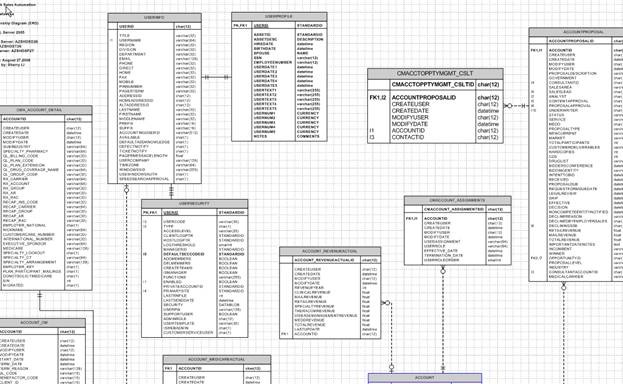The height and width of the screenshot is (384, 623).
Task: Select the connector between USERINFO and USERPROFILE
Action: (x=216, y=77)
